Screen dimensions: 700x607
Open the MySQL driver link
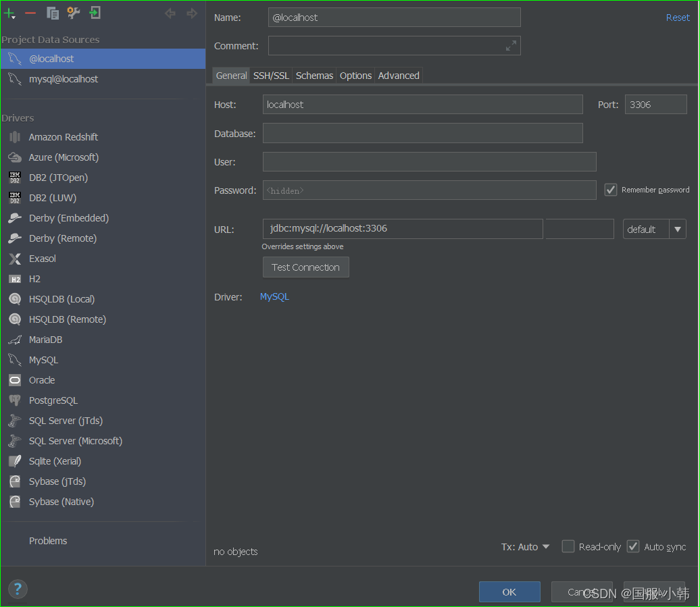(274, 296)
